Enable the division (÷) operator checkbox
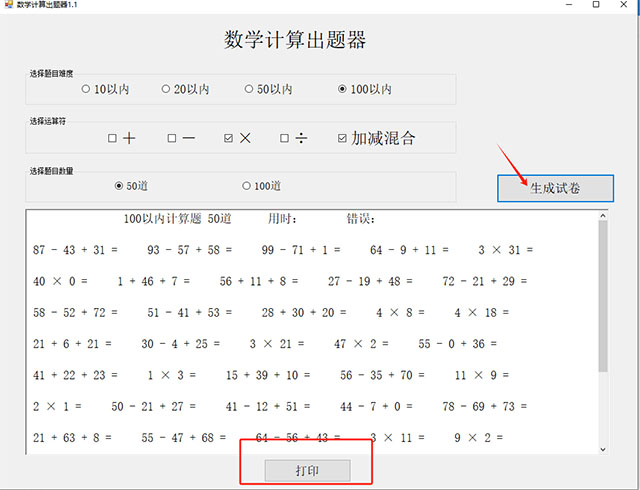Viewport: 640px width, 490px height. 293,138
